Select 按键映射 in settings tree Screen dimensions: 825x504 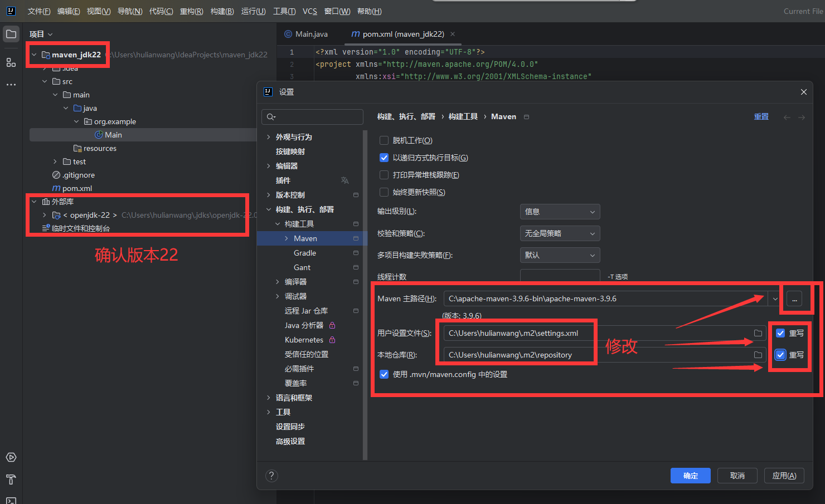click(290, 151)
